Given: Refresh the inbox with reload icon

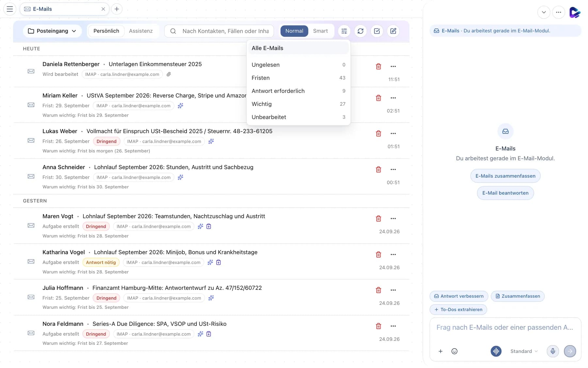Looking at the screenshot, I should (361, 31).
